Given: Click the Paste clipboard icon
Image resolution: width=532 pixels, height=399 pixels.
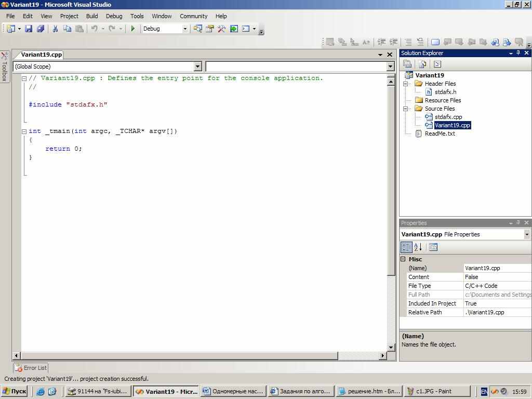Looking at the screenshot, I should coord(79,29).
